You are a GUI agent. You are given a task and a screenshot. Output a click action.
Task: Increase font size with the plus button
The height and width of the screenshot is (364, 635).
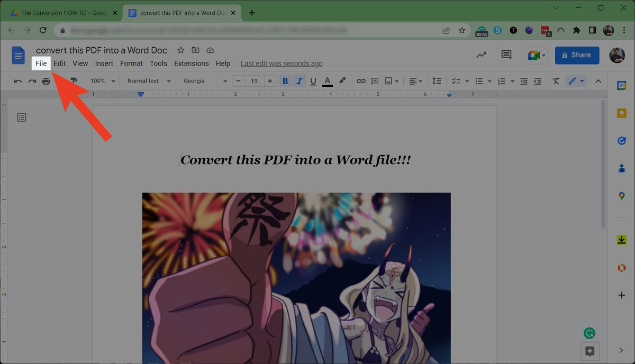(270, 81)
